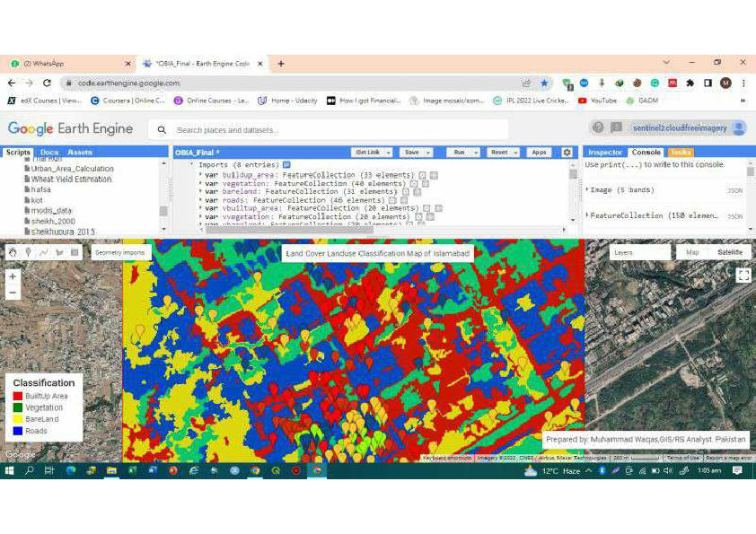Bookmark this page with star icon
The image size is (756, 534).
click(x=544, y=83)
